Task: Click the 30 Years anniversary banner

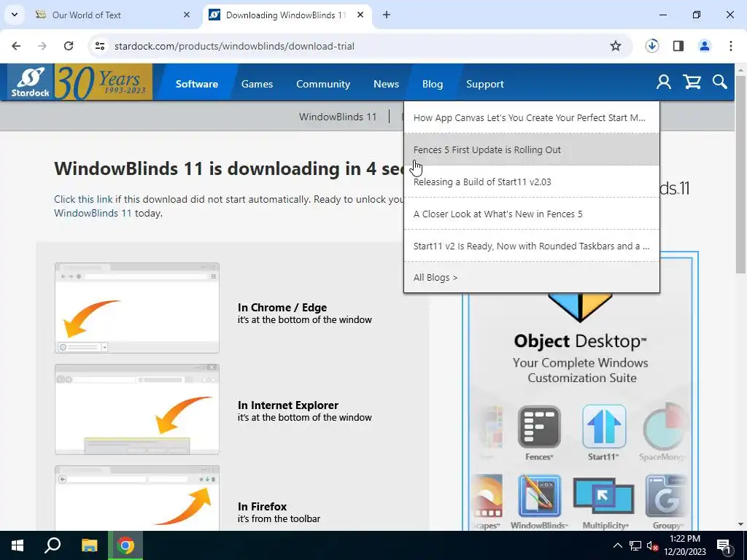Action: tap(104, 82)
